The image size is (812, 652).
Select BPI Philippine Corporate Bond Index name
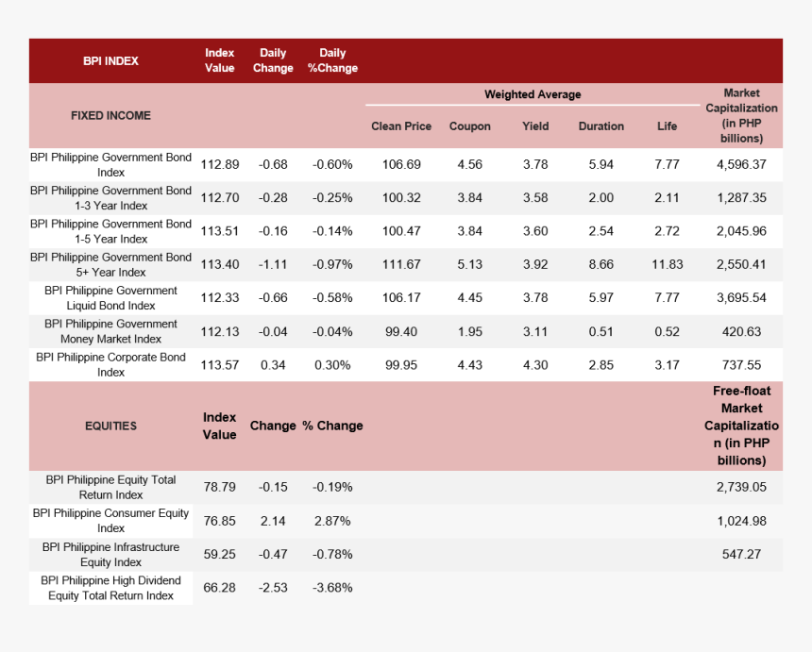coord(110,365)
